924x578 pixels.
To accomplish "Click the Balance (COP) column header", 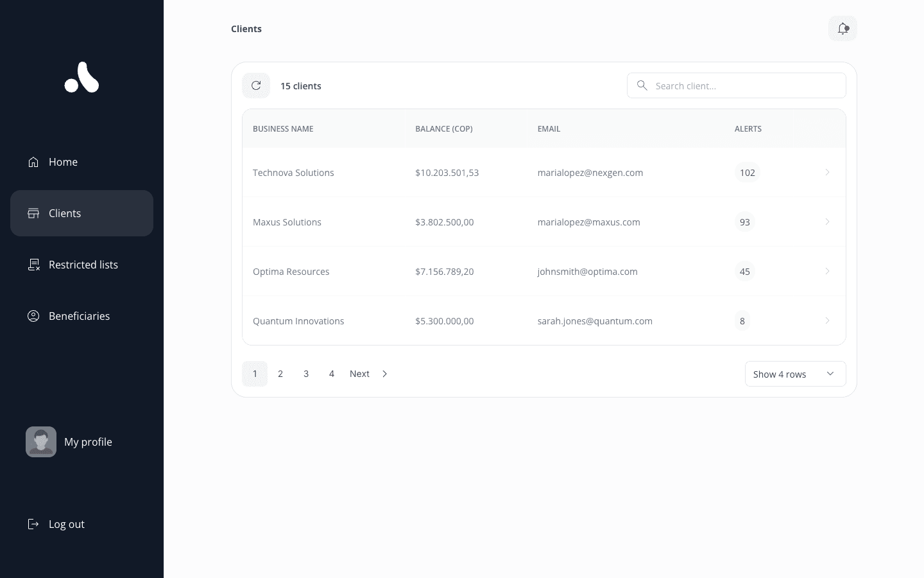I will [444, 128].
